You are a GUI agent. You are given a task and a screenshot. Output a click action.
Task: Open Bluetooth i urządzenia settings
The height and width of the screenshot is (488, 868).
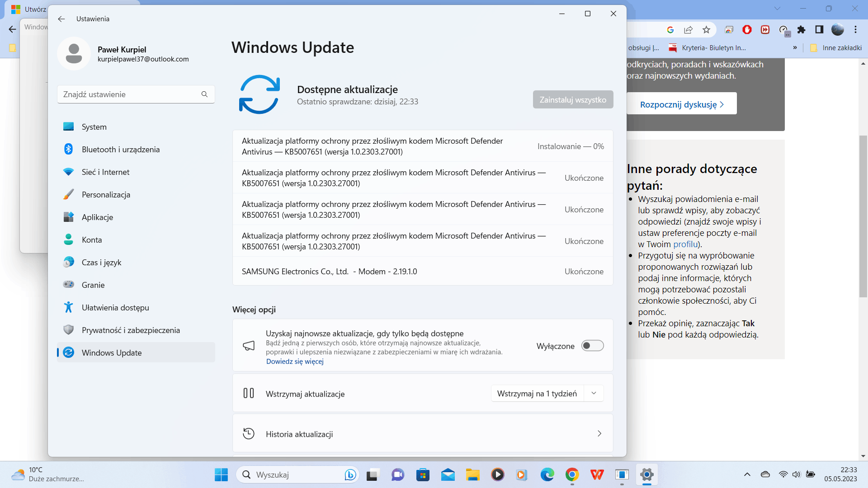point(120,150)
